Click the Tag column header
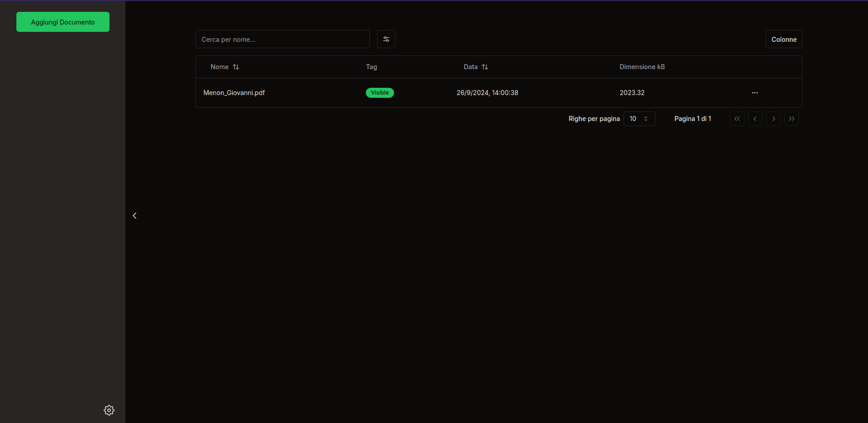Viewport: 868px width, 423px height. tap(371, 67)
